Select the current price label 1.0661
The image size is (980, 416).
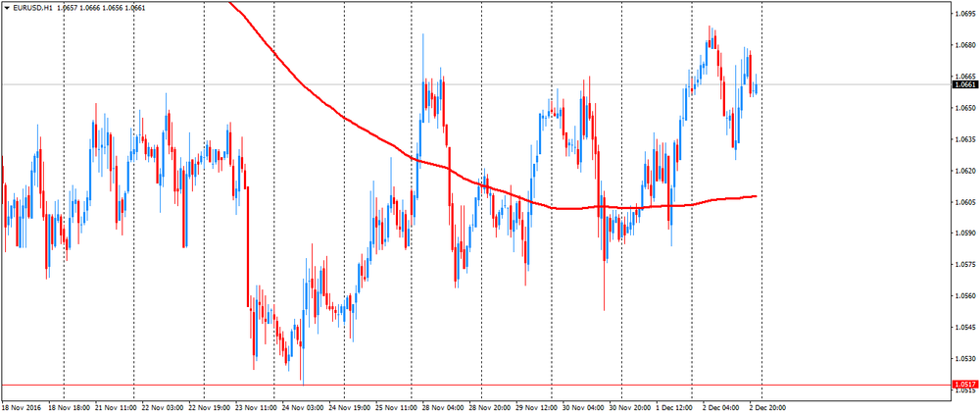click(964, 84)
